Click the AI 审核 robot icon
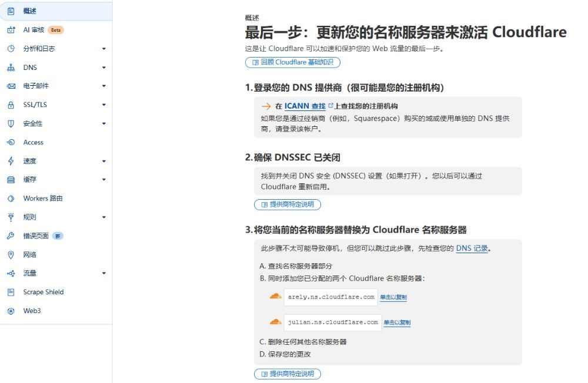This screenshot has height=383, width=588. pyautogui.click(x=11, y=30)
